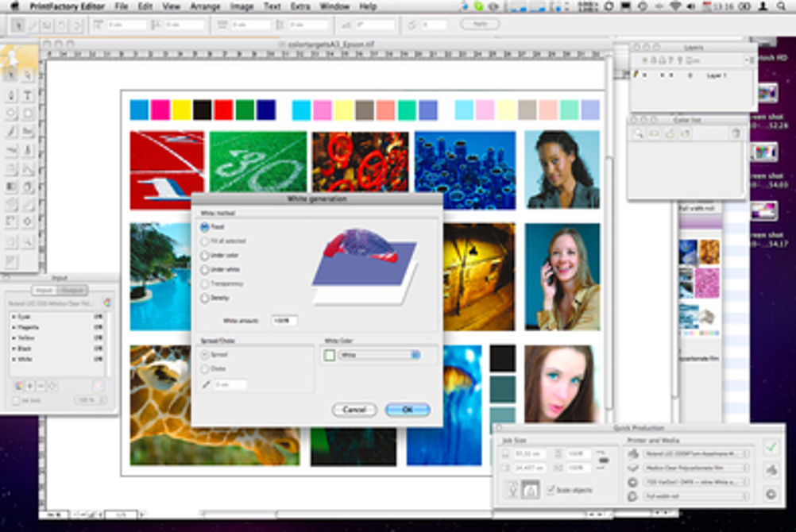This screenshot has height=532, width=796.
Task: Click the eyedropper icon in Spread/Choke section
Action: [206, 384]
